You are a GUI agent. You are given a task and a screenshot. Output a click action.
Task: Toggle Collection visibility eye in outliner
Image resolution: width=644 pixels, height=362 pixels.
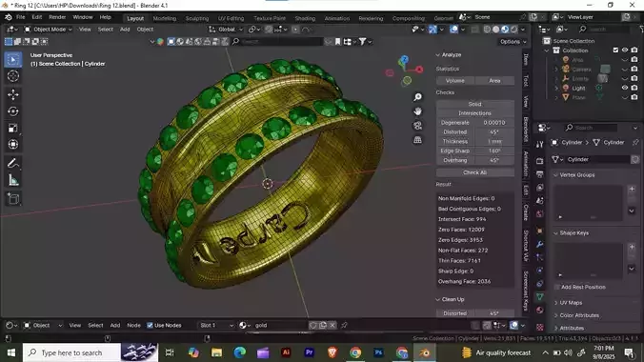click(625, 50)
